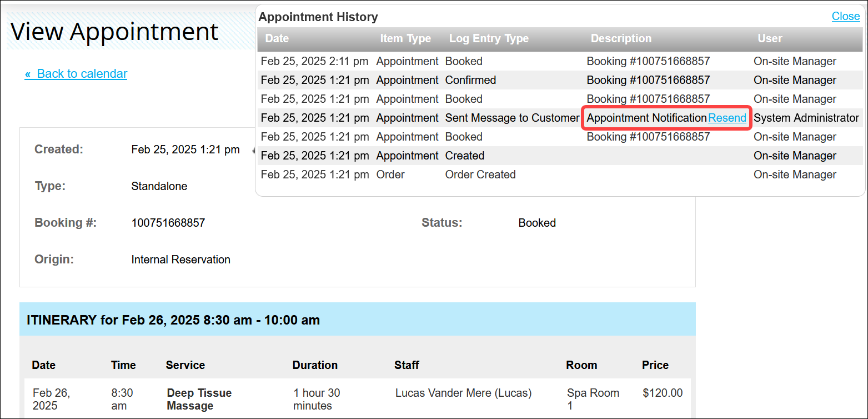Click the Description column header
Screen dimensions: 868x419
621,38
